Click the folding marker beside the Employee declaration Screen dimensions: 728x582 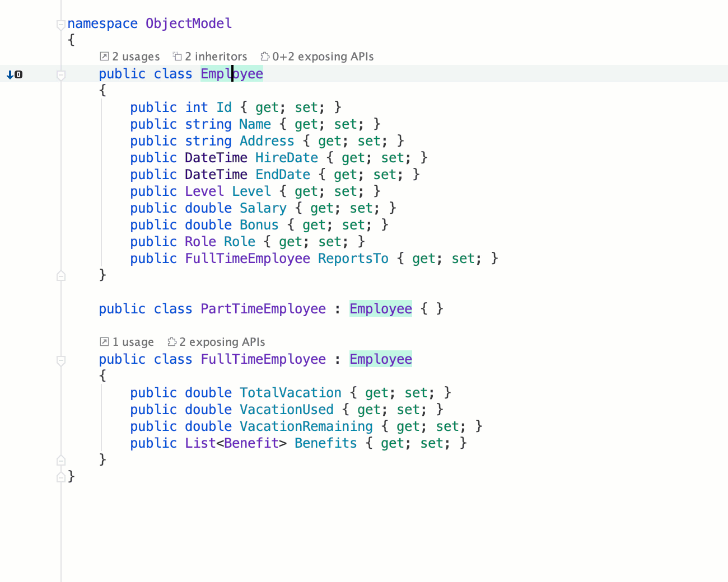click(x=60, y=74)
